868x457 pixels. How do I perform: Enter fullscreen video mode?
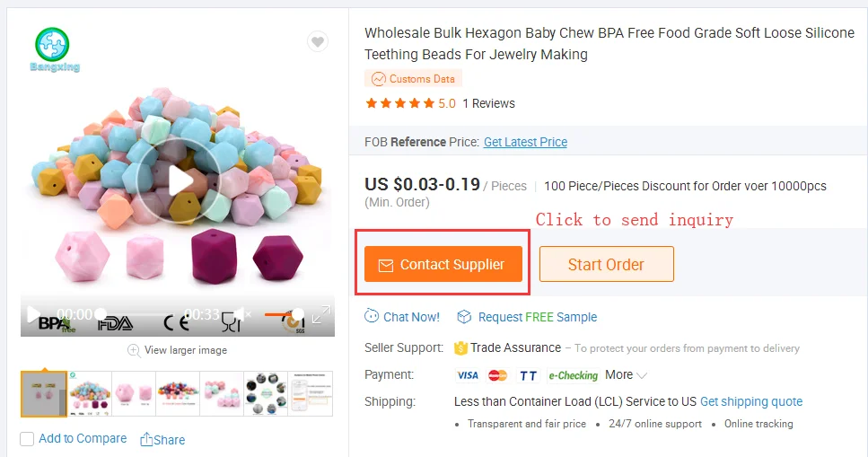coord(320,314)
